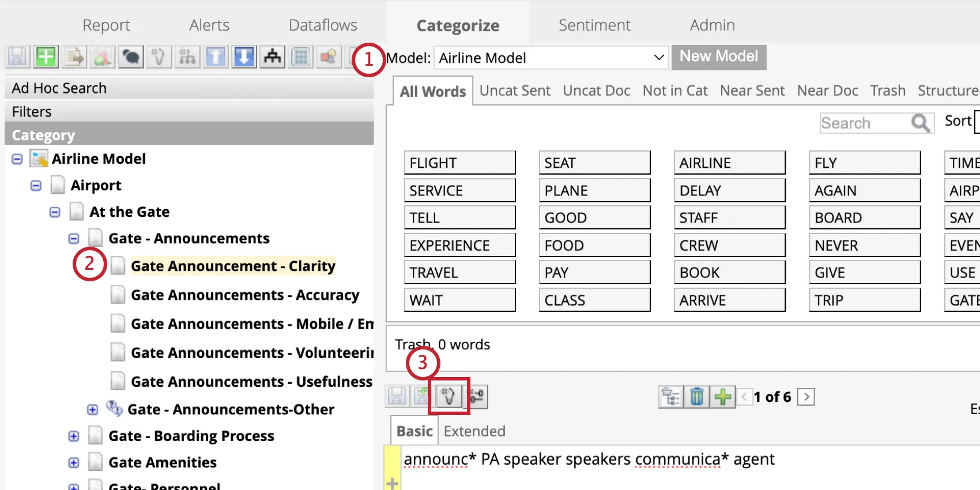Go to the next rule page arrow

(x=806, y=397)
